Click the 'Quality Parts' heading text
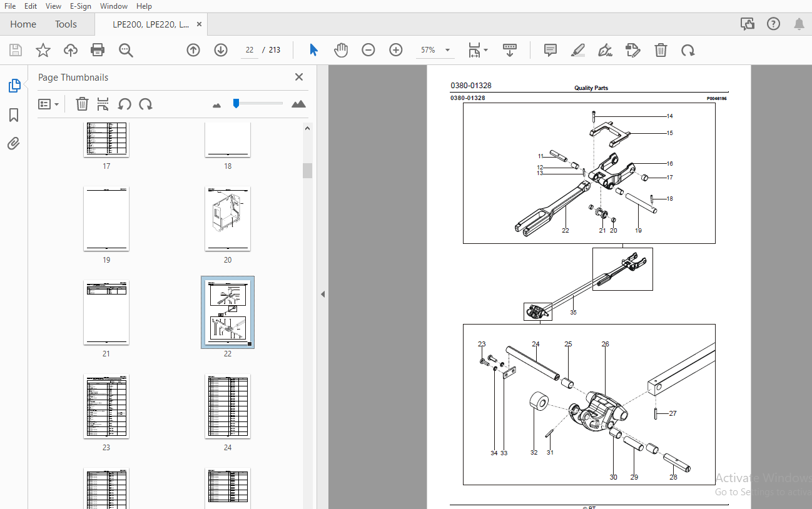Image resolution: width=812 pixels, height=509 pixels. click(x=591, y=88)
